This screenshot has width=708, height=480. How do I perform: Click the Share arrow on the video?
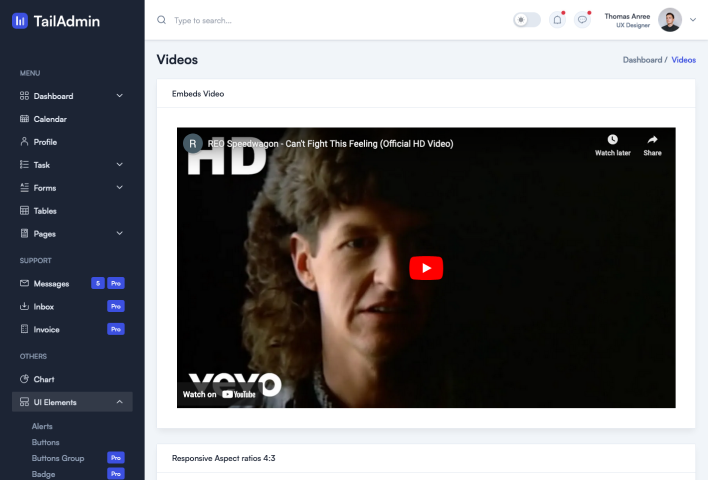652,140
